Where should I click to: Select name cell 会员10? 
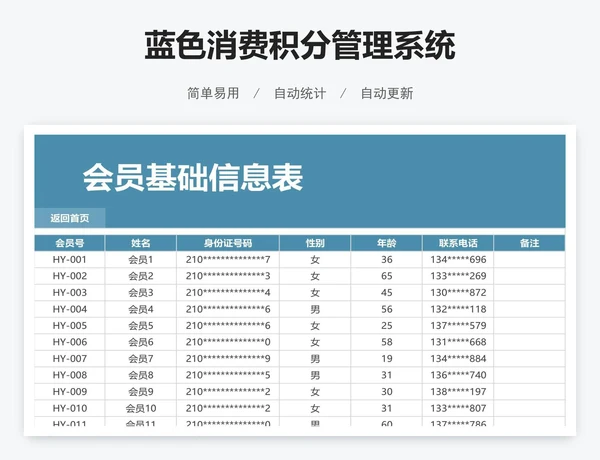coord(141,408)
